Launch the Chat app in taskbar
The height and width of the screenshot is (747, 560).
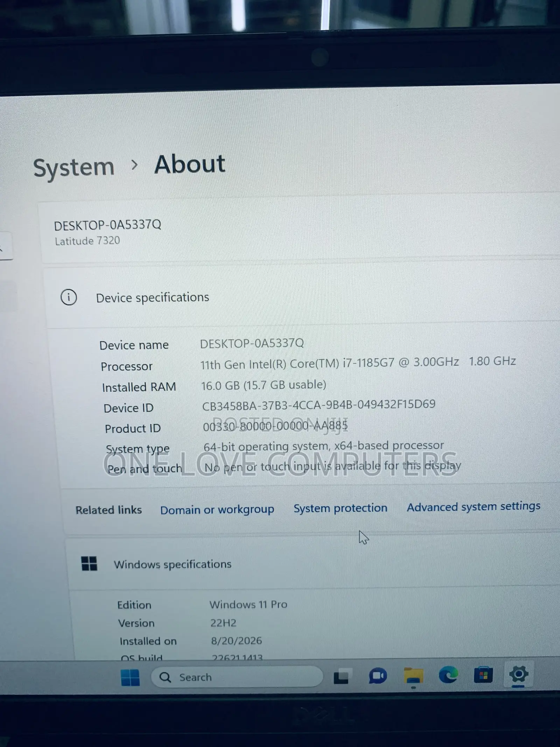378,676
